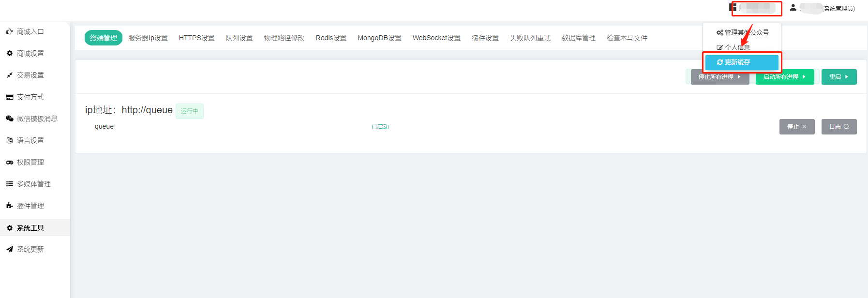The width and height of the screenshot is (868, 298).
Task: Open the MongoDB设置 tab
Action: pyautogui.click(x=379, y=38)
